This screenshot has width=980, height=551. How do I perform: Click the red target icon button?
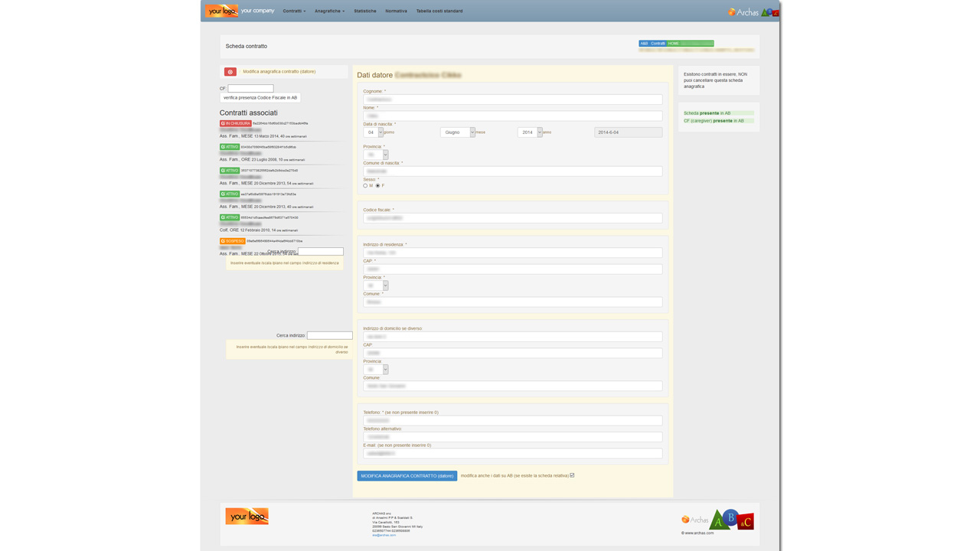[230, 72]
